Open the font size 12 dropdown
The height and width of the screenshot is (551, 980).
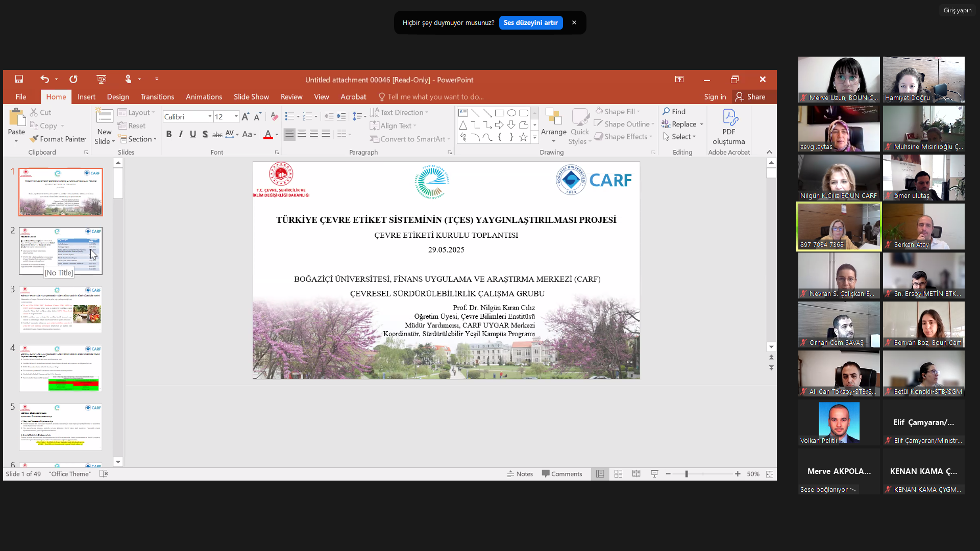pos(236,117)
